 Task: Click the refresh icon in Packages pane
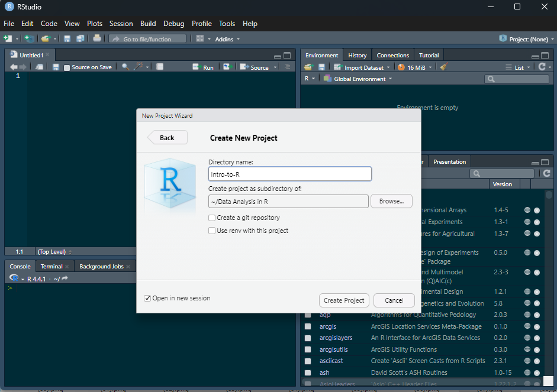point(546,173)
